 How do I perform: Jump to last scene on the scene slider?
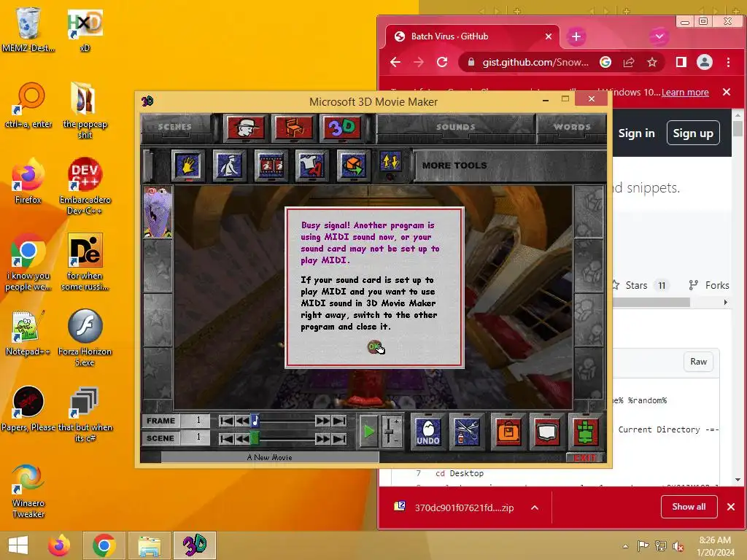pos(339,438)
